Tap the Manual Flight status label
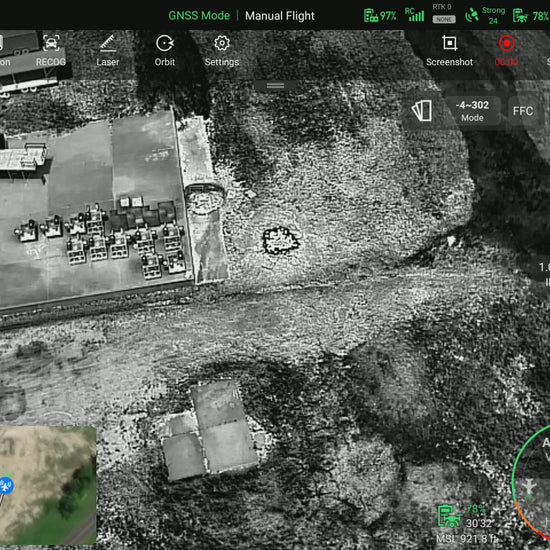The width and height of the screenshot is (550, 550). click(x=280, y=16)
